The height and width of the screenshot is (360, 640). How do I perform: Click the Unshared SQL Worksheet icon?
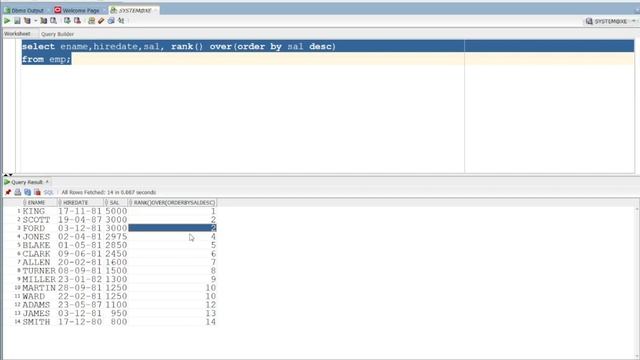pos(91,21)
